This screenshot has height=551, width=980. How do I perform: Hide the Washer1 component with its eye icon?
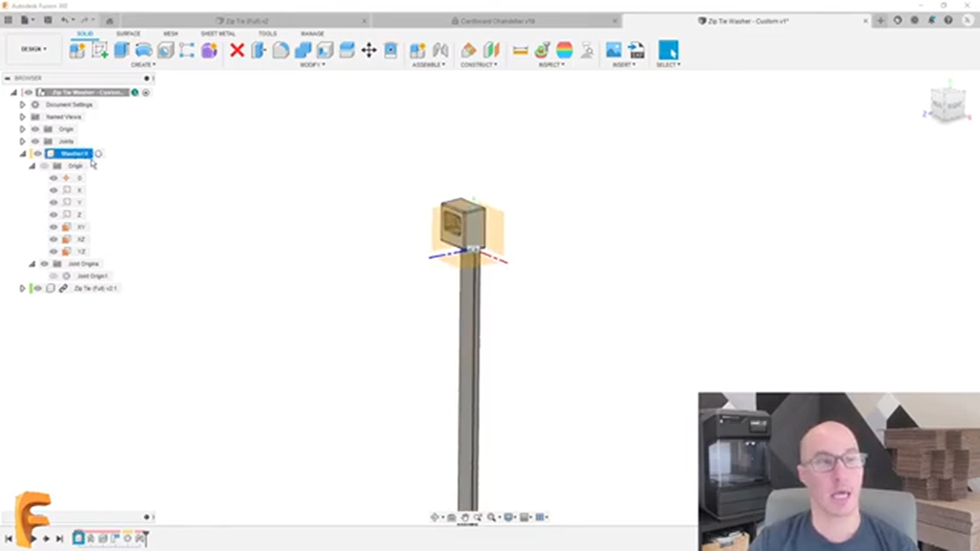pyautogui.click(x=39, y=153)
